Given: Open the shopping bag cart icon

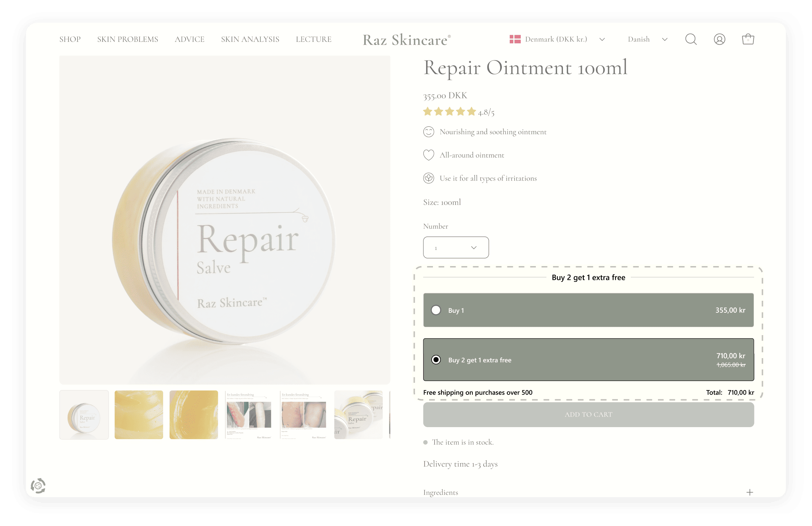Looking at the screenshot, I should click(x=748, y=39).
